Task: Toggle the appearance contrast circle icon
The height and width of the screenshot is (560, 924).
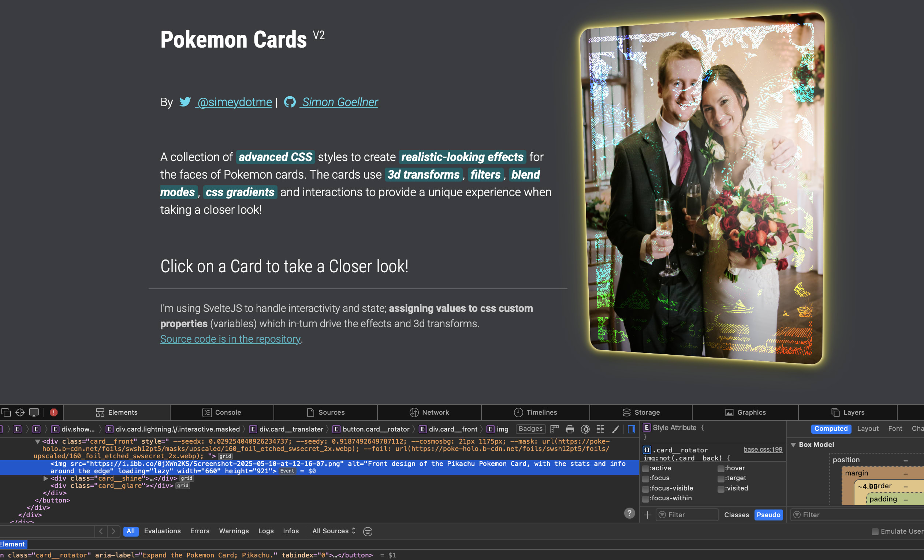Action: point(585,429)
